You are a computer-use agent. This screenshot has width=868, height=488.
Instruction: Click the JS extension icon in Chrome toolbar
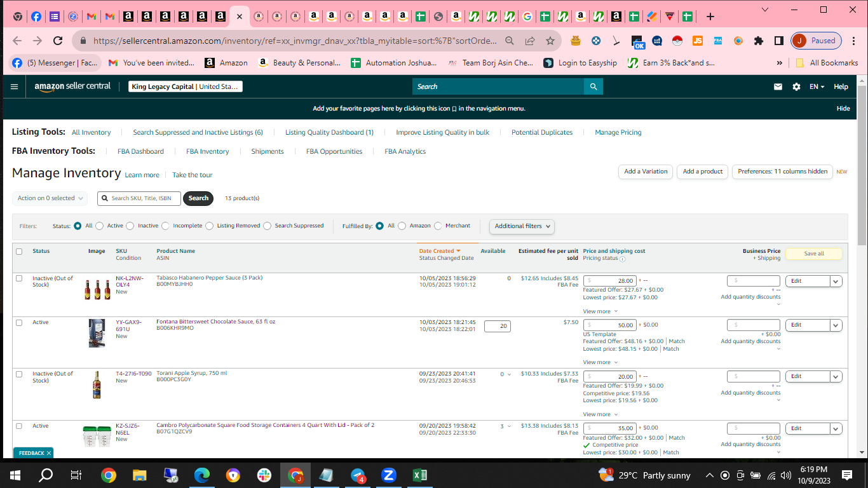pyautogui.click(x=697, y=41)
